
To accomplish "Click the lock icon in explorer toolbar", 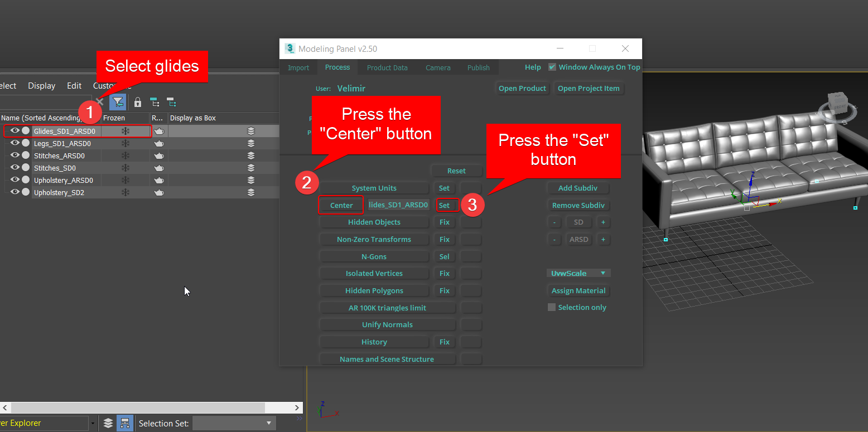I will coord(138,103).
